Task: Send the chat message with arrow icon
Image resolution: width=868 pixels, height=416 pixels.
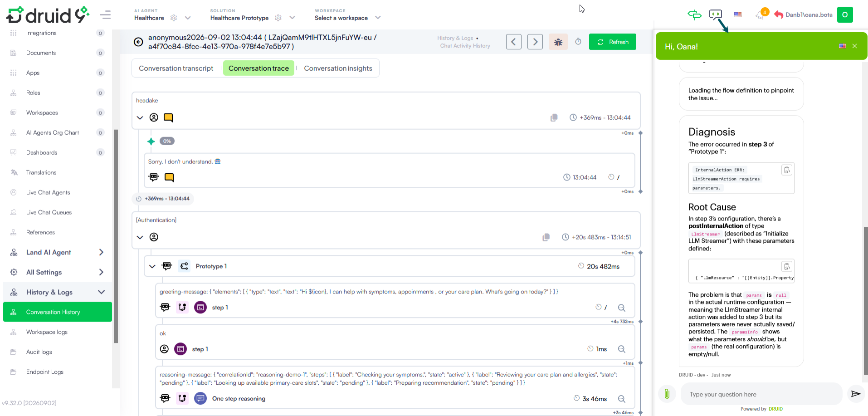Action: [856, 394]
